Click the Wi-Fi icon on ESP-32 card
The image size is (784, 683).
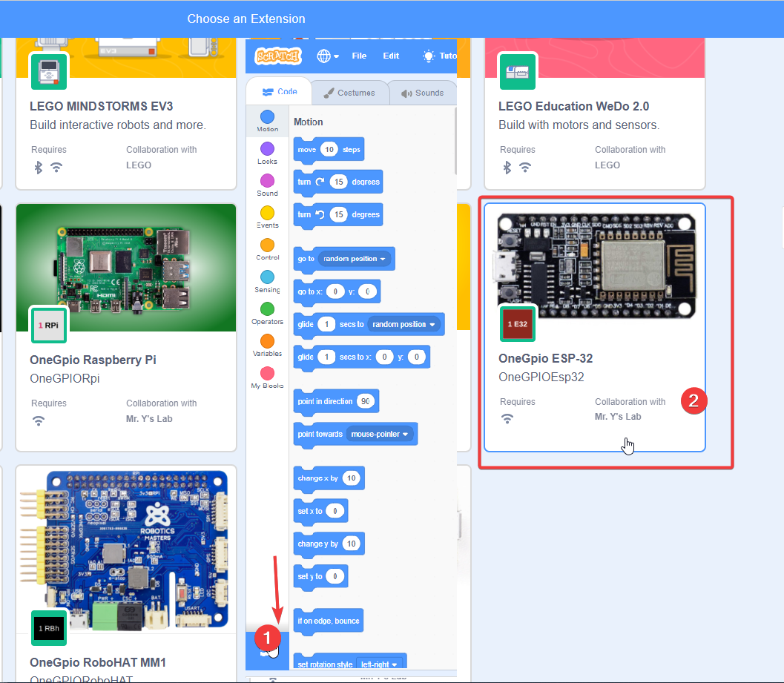pyautogui.click(x=507, y=419)
